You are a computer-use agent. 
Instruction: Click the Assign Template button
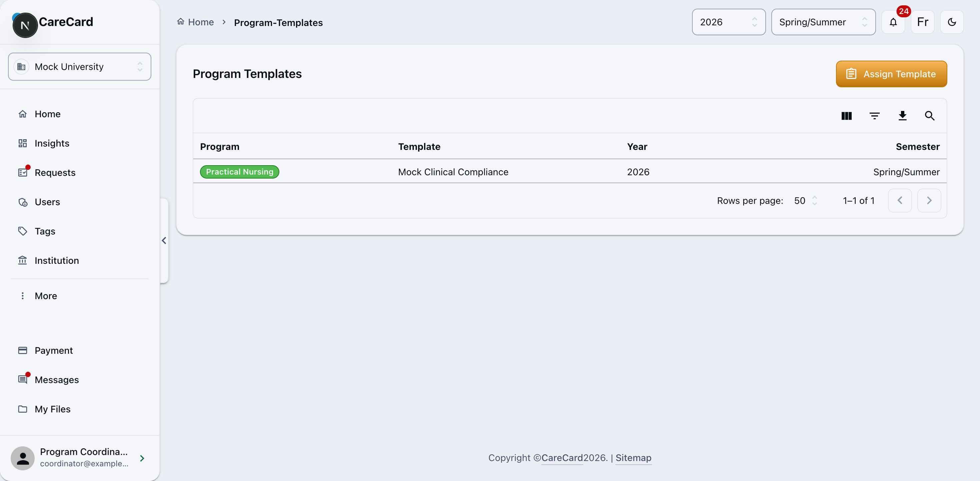point(891,74)
